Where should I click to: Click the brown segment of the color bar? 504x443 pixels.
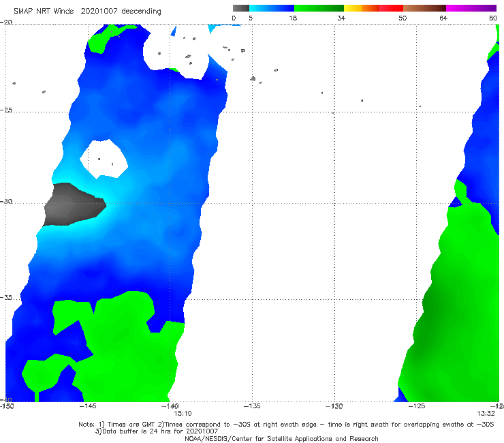pyautogui.click(x=424, y=8)
